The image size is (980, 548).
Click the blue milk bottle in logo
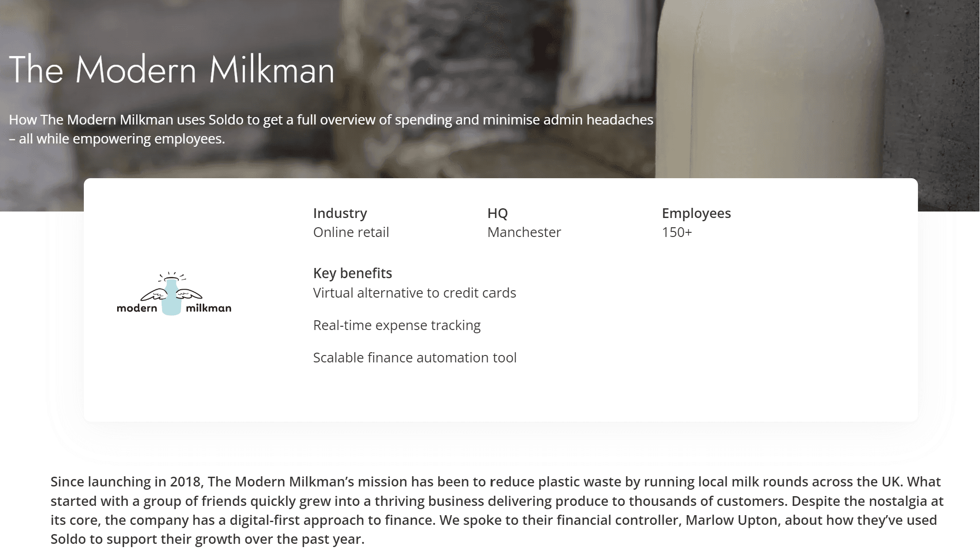click(172, 299)
